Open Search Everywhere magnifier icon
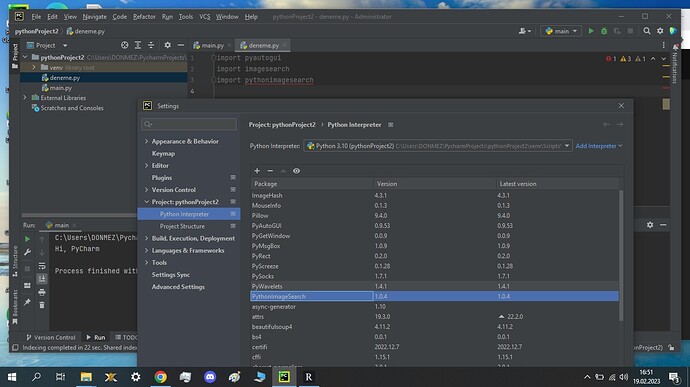Viewport: 690px width, 387px height. pyautogui.click(x=646, y=31)
